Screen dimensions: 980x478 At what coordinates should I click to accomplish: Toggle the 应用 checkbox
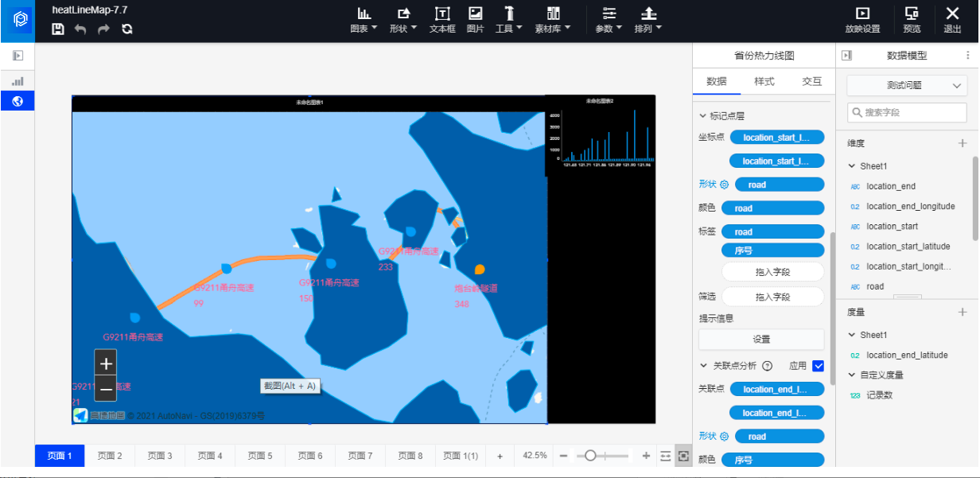(818, 366)
